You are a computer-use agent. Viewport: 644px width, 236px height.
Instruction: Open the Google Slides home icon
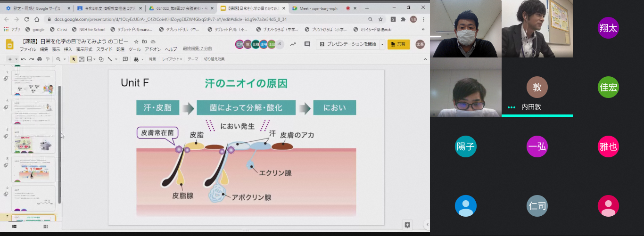9,44
